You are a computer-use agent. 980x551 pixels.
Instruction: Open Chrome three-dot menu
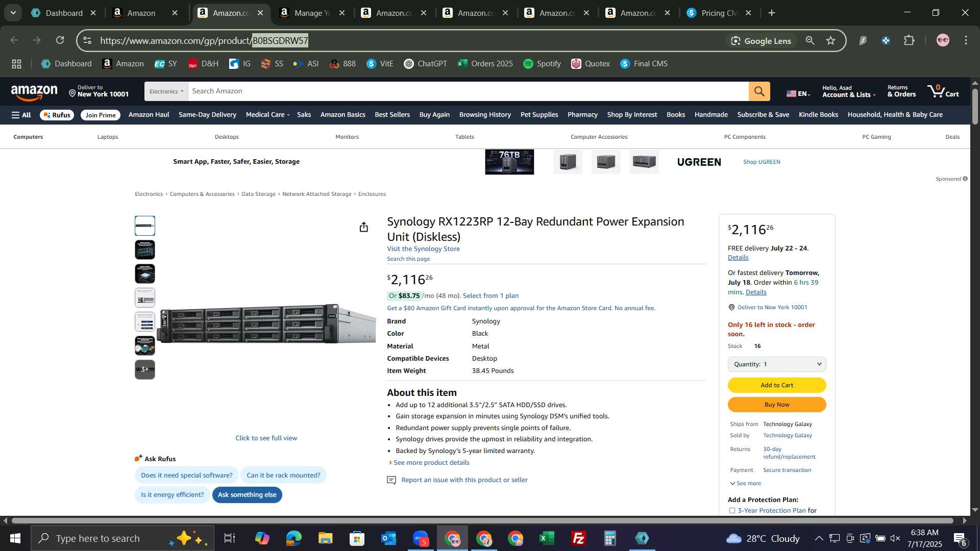966,40
